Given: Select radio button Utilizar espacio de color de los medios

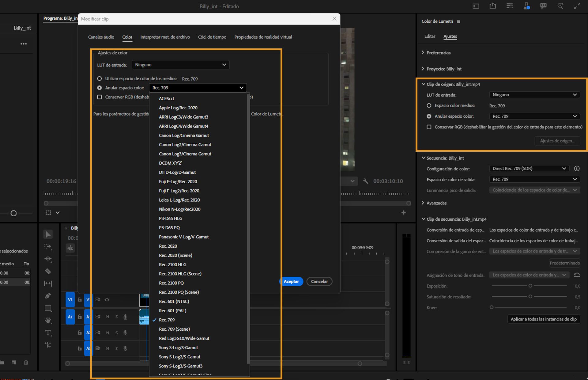Looking at the screenshot, I should coord(100,78).
